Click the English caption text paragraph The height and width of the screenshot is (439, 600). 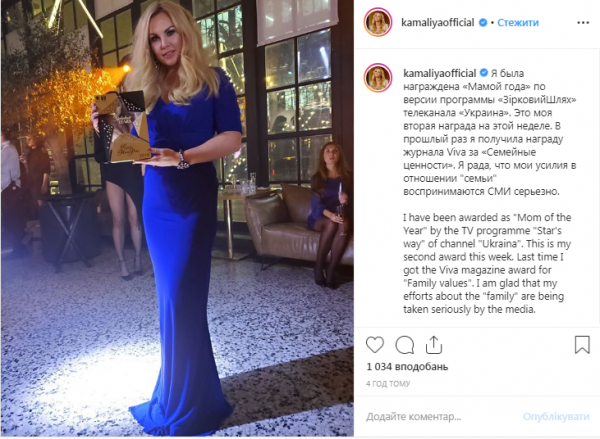pyautogui.click(x=487, y=264)
